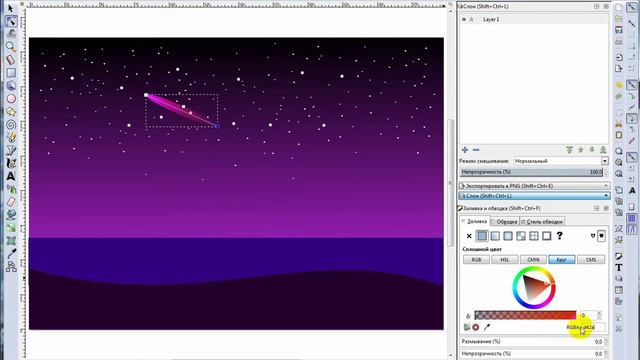The height and width of the screenshot is (360, 640).
Task: Switch to the Fill (Заливка) tab
Action: point(474,221)
